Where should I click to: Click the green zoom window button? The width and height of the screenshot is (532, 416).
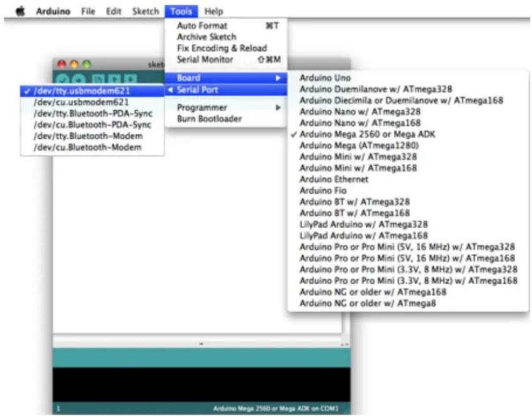point(87,64)
